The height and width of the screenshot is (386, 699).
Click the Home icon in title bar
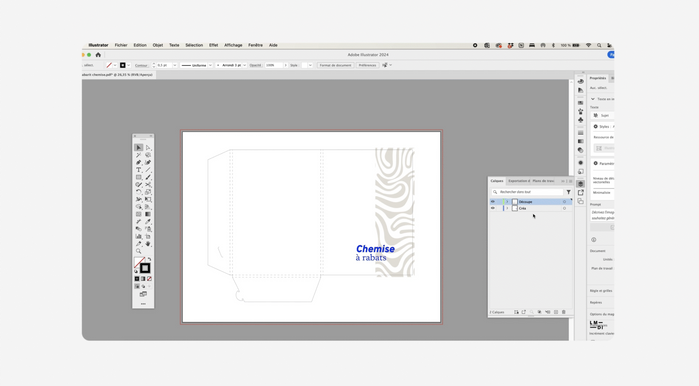98,55
